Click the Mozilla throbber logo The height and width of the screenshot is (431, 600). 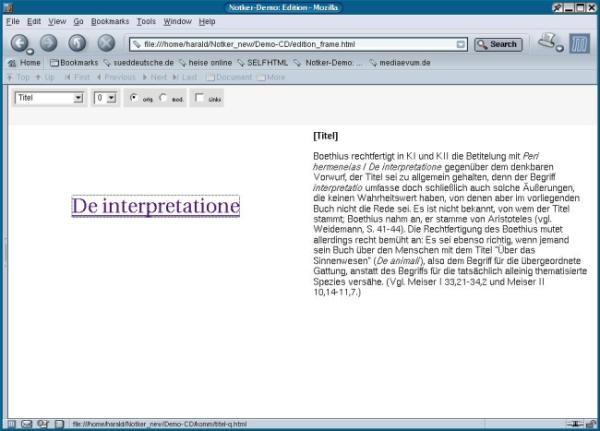click(581, 43)
